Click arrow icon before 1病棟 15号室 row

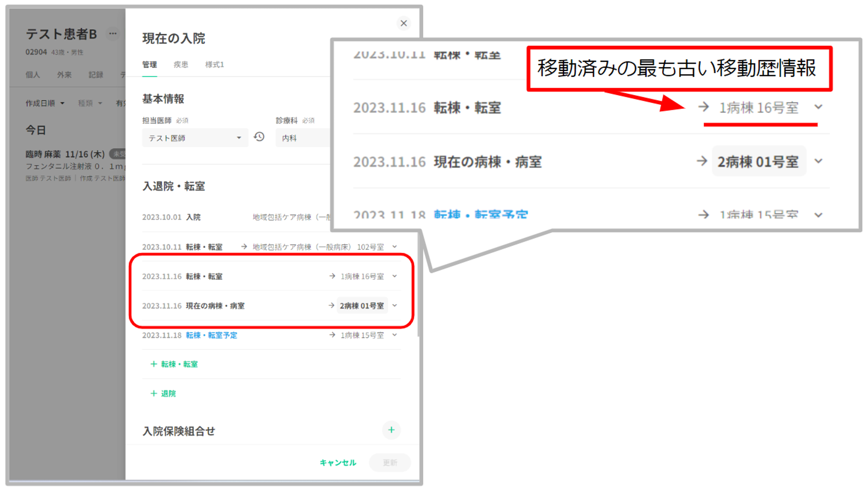tap(332, 335)
